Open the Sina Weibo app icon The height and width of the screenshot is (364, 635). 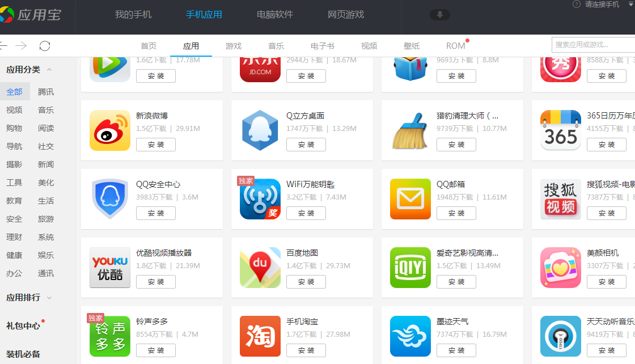(x=110, y=130)
